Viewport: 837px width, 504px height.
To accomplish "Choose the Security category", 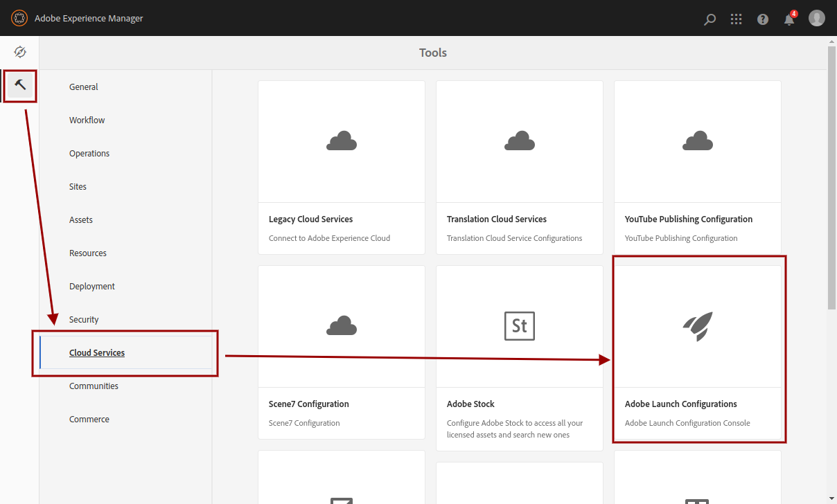I will pyautogui.click(x=84, y=320).
